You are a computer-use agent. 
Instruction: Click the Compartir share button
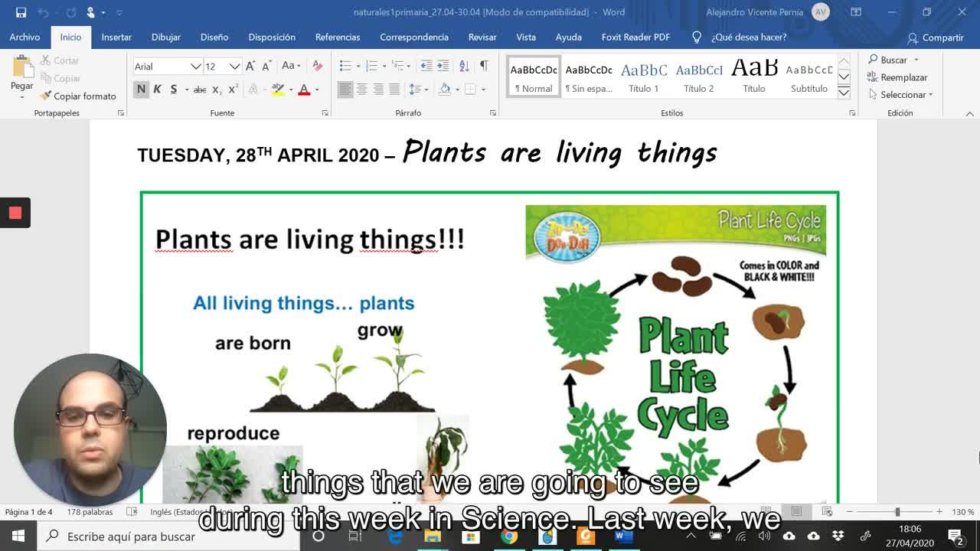(x=935, y=37)
